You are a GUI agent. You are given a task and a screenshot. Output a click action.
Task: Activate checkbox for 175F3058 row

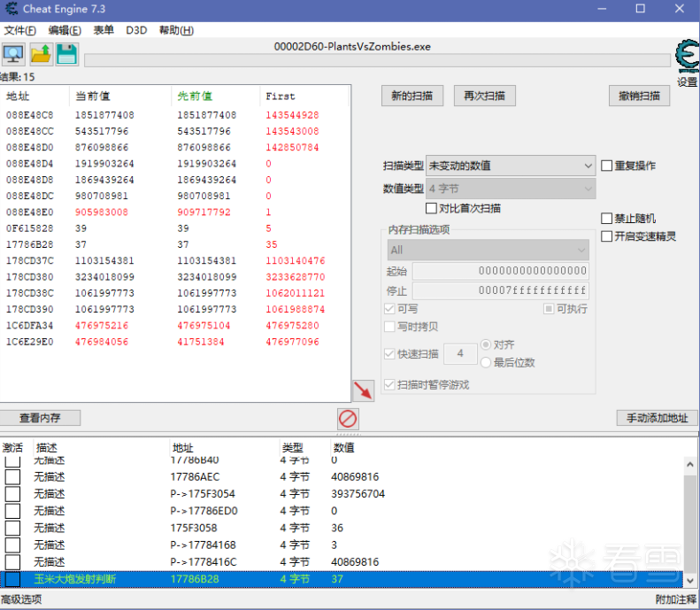coord(12,528)
